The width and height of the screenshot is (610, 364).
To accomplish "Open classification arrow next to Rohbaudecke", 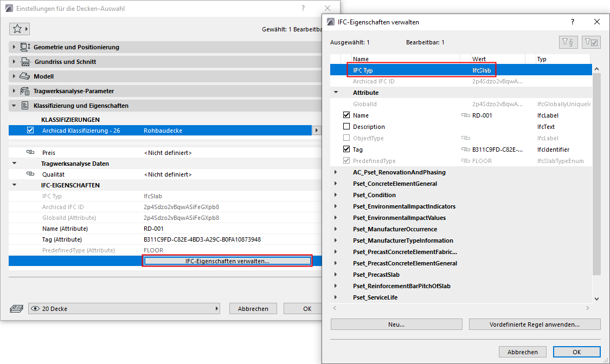I will coord(316,131).
